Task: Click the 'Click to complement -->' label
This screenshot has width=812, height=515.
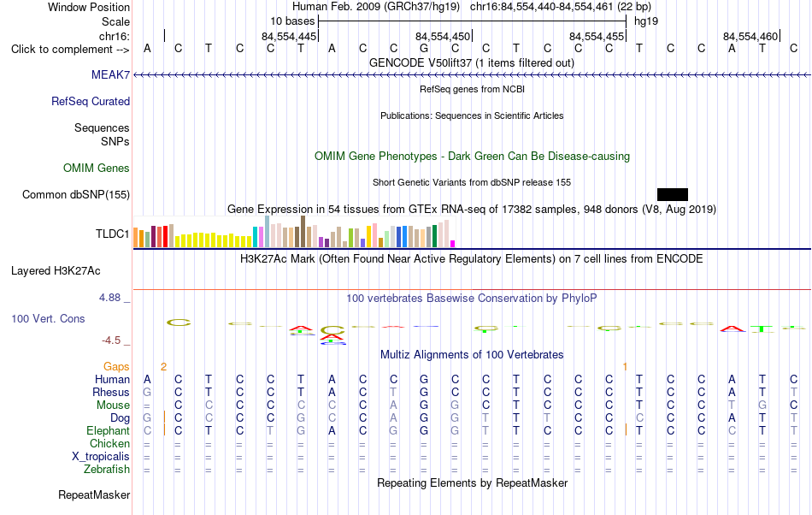Action: pos(70,50)
